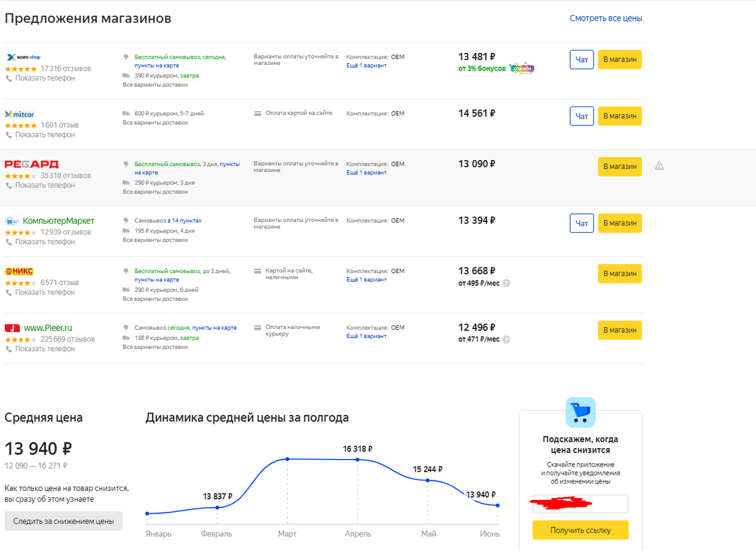Click the Март data point on the chart
Viewport: 756px width, 551px height.
287,459
